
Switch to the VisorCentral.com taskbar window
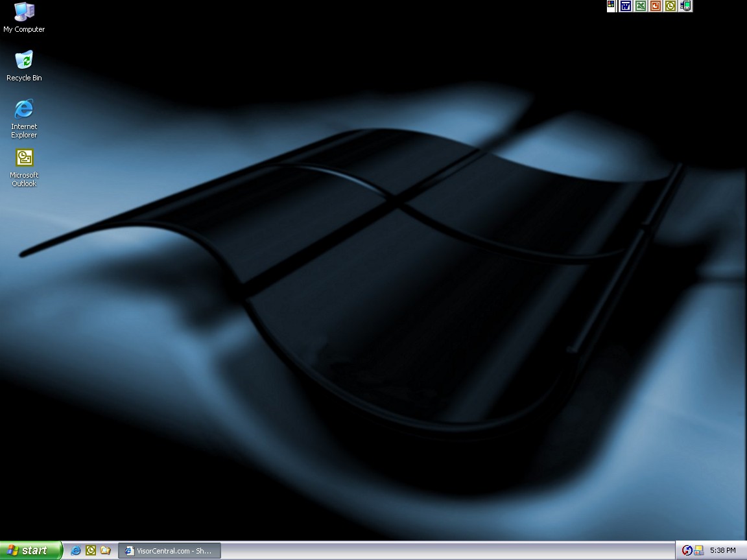point(169,550)
